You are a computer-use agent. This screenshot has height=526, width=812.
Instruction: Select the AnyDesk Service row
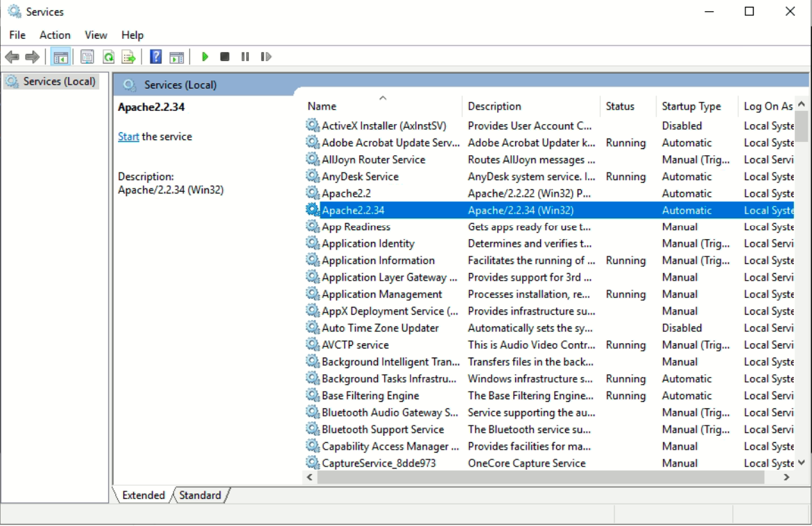(360, 177)
